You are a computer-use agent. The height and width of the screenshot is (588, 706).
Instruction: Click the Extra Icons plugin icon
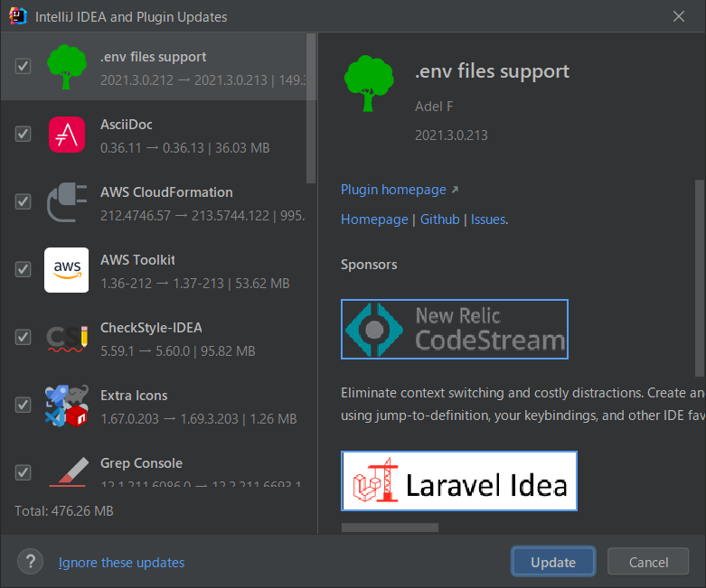click(67, 406)
